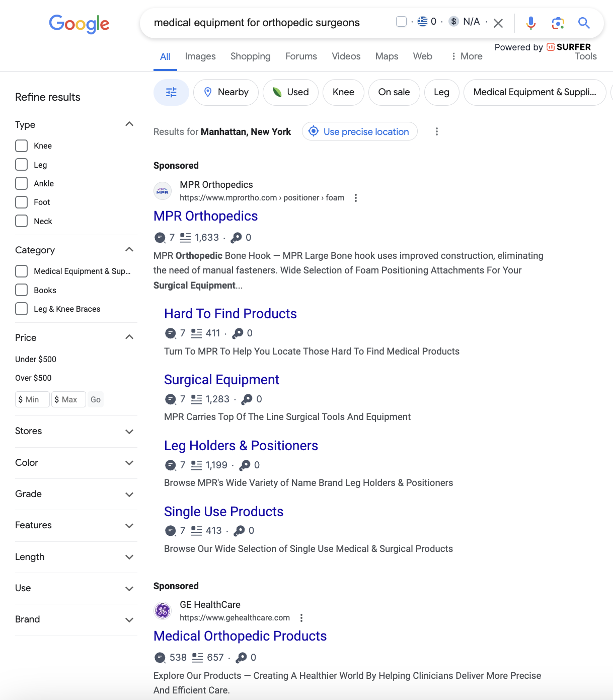Expand the Stores filter section
Image resolution: width=613 pixels, height=700 pixels.
129,432
